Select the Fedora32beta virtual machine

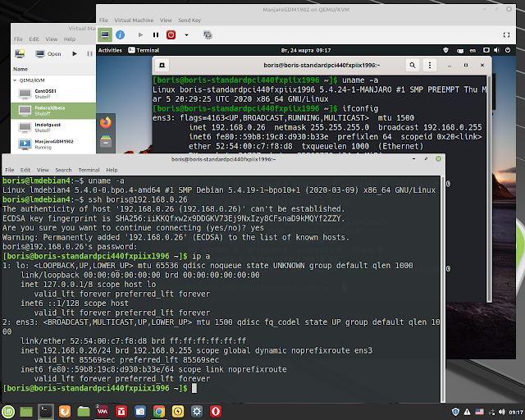coord(53,111)
